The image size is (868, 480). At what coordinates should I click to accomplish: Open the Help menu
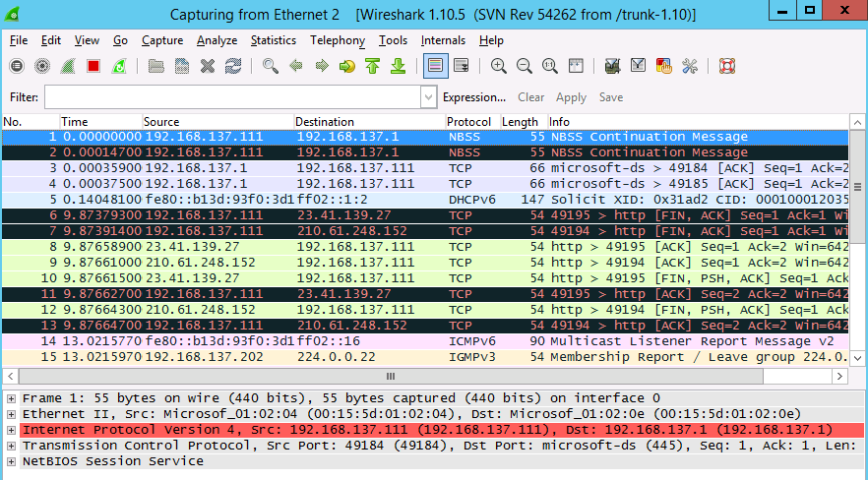point(491,40)
